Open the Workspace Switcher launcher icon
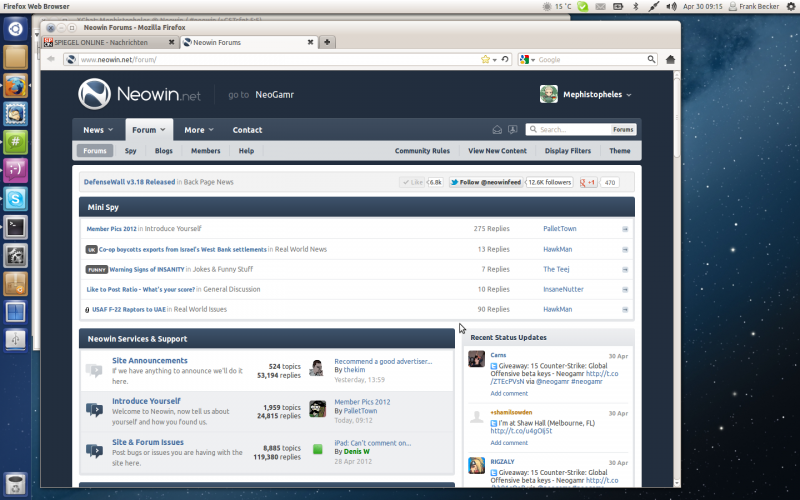The height and width of the screenshot is (500, 800). (15, 312)
